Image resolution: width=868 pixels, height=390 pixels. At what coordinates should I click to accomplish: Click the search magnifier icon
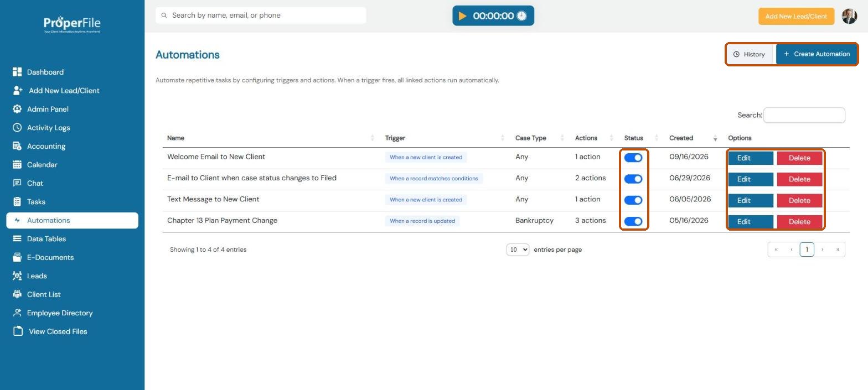164,15
